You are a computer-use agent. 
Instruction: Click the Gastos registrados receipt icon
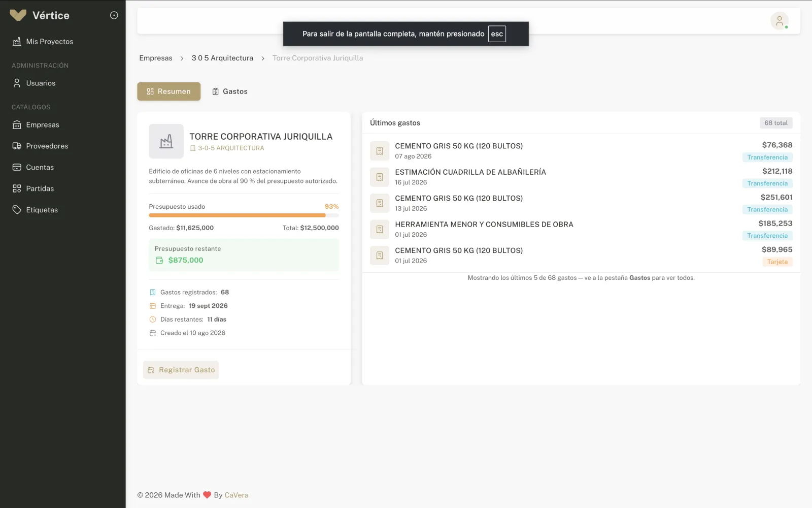(153, 292)
